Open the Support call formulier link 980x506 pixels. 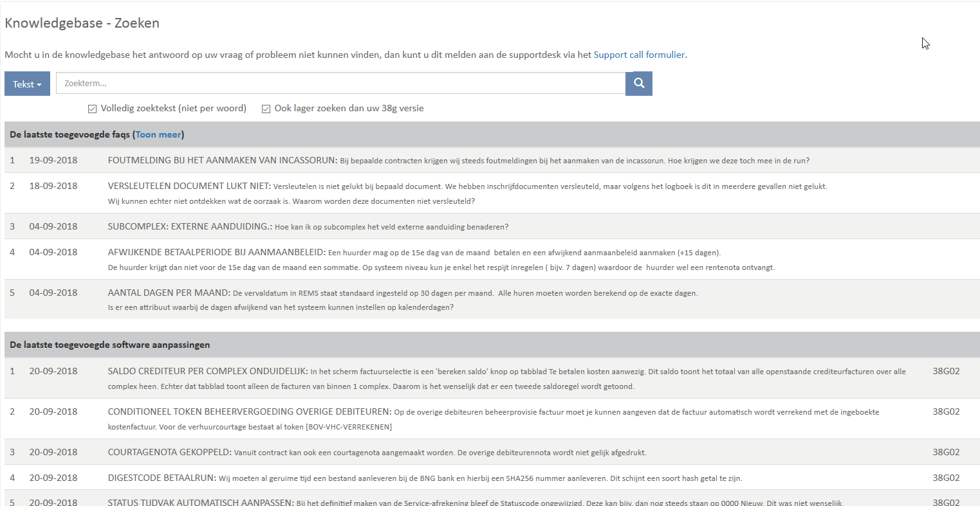(x=639, y=55)
